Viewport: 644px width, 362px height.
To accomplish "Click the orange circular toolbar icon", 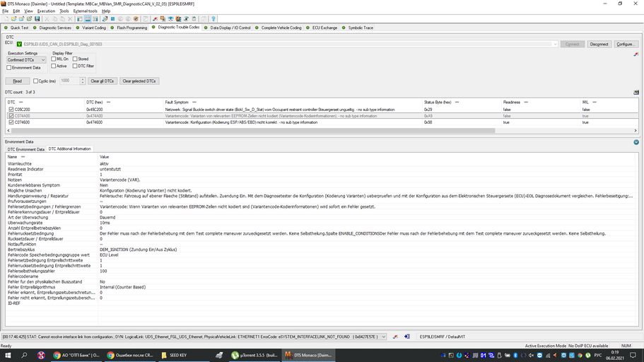I will click(x=136, y=19).
